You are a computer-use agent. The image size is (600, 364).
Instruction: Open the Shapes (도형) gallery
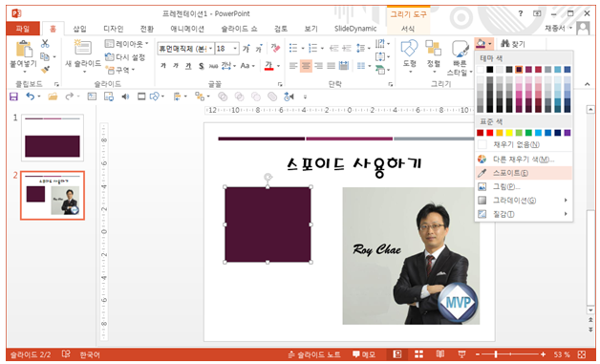410,56
